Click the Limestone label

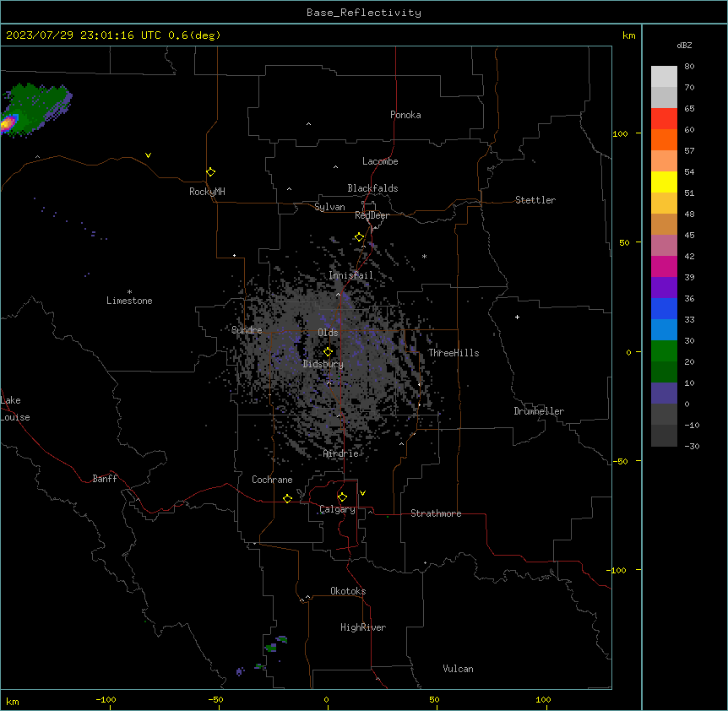click(x=129, y=301)
